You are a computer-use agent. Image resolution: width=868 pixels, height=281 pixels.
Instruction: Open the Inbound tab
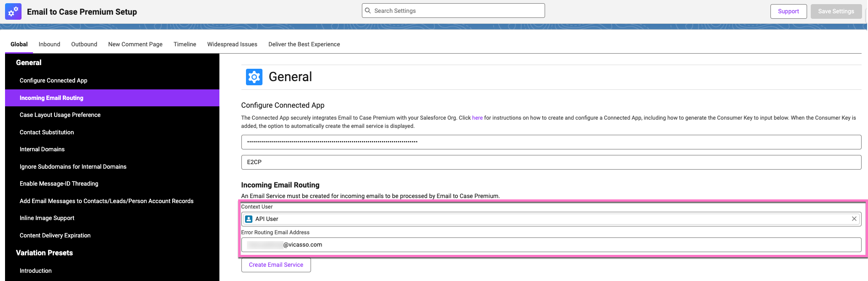[x=49, y=44]
